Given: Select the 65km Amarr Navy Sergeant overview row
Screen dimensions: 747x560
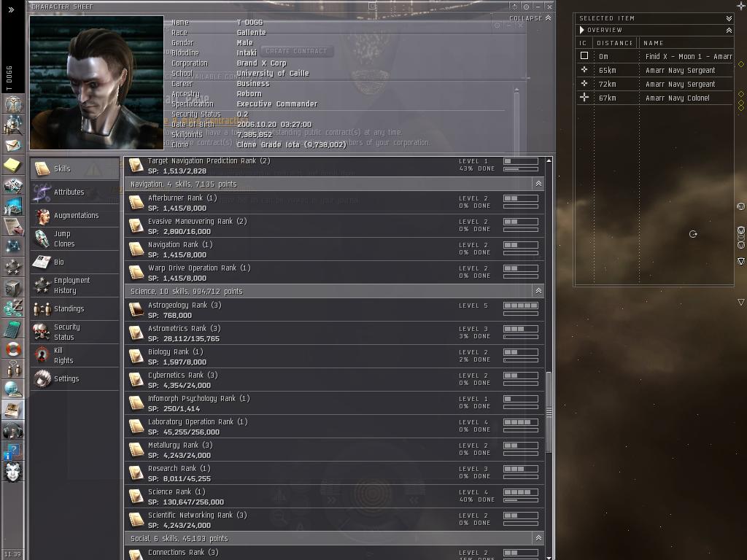Looking at the screenshot, I should tap(654, 70).
